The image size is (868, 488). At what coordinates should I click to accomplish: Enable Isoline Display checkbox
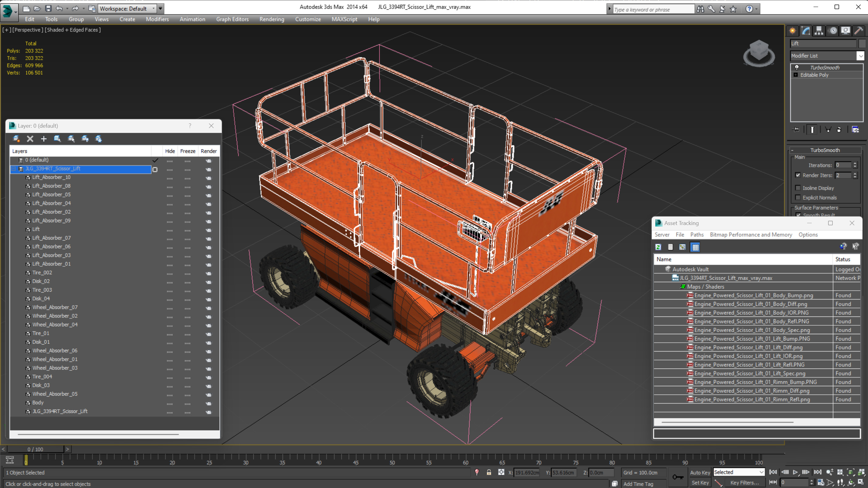click(x=798, y=188)
